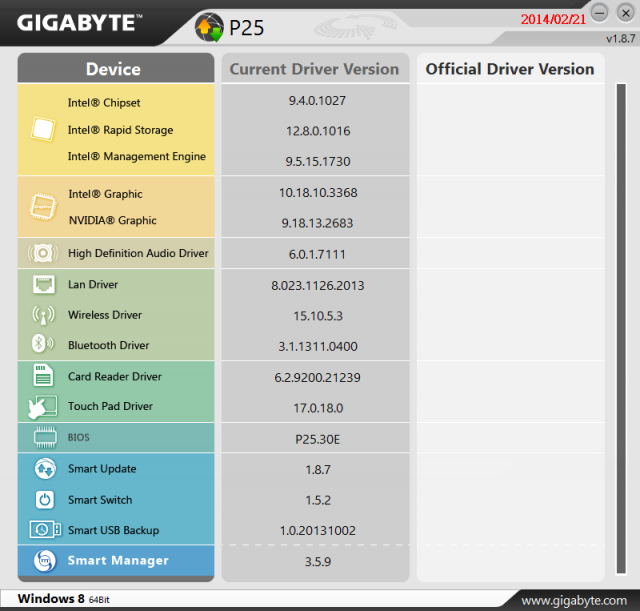The width and height of the screenshot is (640, 611).
Task: Click the vertical scrollbar on the right
Action: (x=621, y=329)
